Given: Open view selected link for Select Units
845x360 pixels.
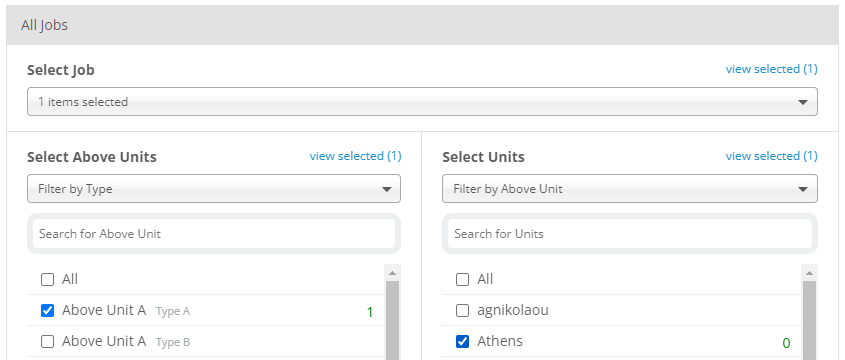Looking at the screenshot, I should [x=771, y=156].
